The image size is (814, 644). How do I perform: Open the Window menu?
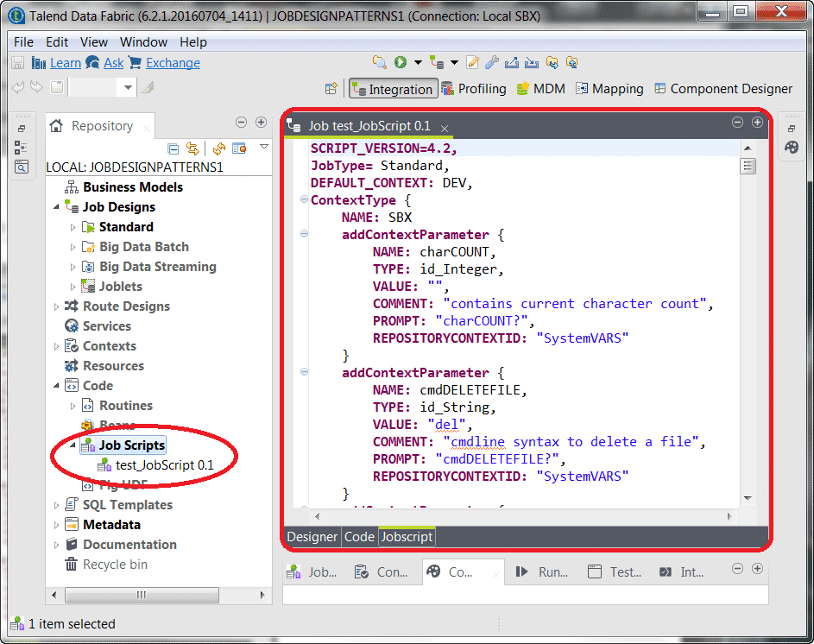pyautogui.click(x=143, y=41)
